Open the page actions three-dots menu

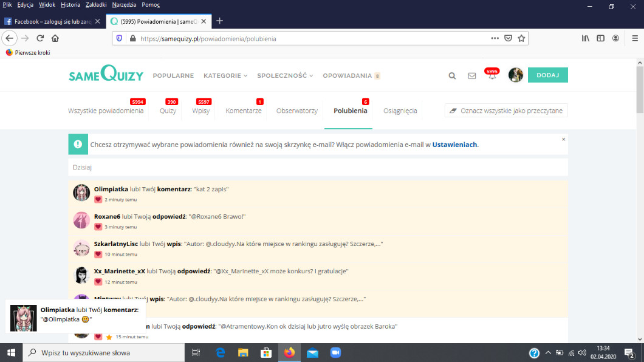[x=495, y=38]
